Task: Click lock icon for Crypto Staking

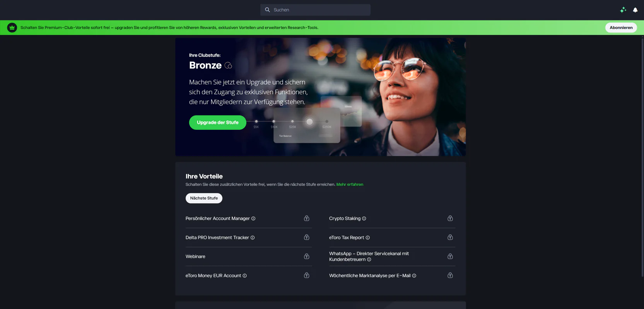Action: tap(450, 218)
